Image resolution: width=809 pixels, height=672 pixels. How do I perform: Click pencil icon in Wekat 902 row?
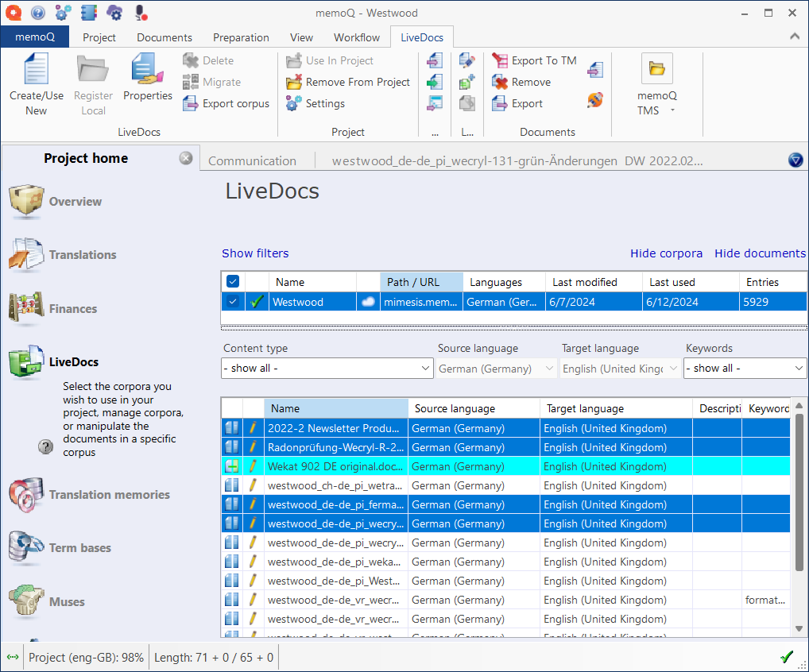pyautogui.click(x=253, y=466)
